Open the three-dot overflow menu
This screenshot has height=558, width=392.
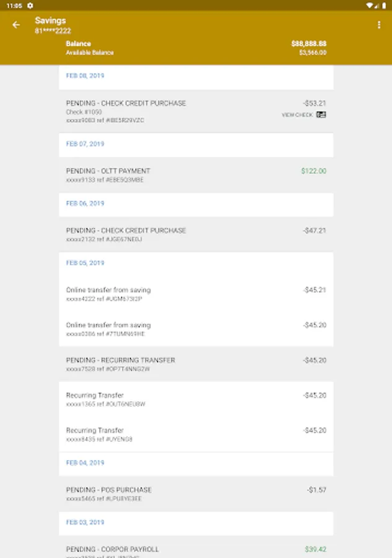[x=379, y=25]
